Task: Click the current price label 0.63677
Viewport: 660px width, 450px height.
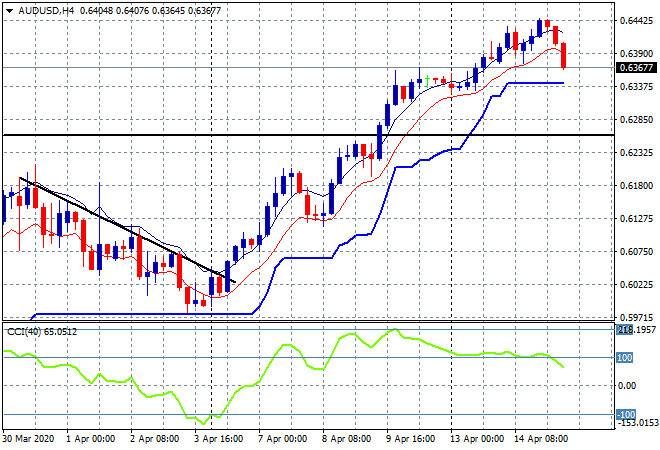Action: (x=636, y=68)
